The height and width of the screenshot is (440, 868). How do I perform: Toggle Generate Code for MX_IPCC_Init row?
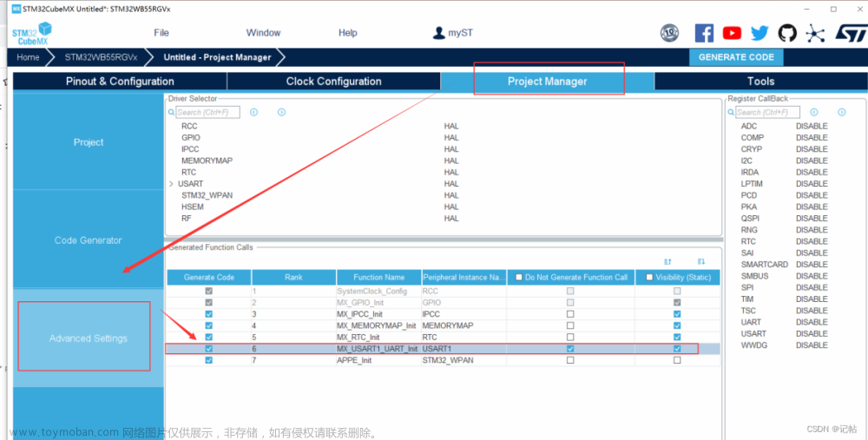tap(208, 314)
